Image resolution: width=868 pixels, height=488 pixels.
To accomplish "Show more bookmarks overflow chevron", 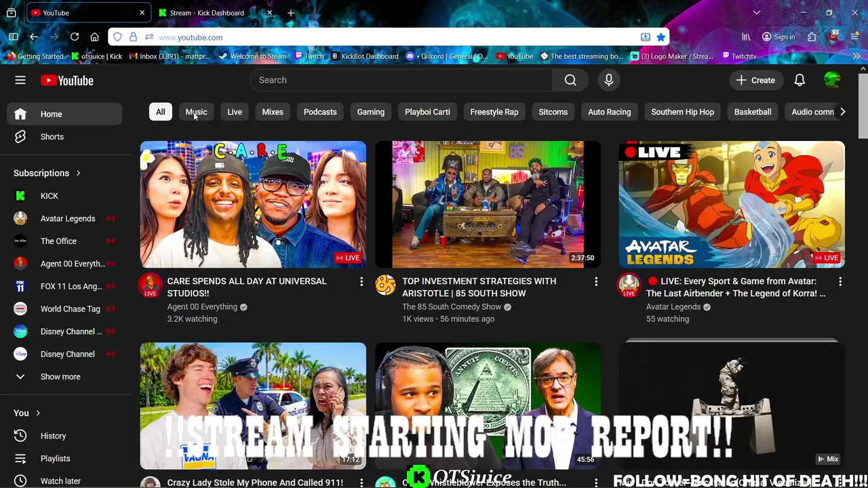I will click(x=856, y=56).
